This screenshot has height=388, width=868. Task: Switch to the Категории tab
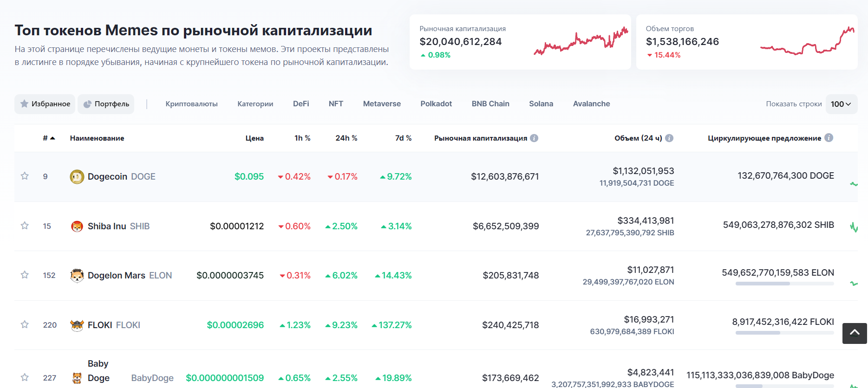(x=255, y=104)
